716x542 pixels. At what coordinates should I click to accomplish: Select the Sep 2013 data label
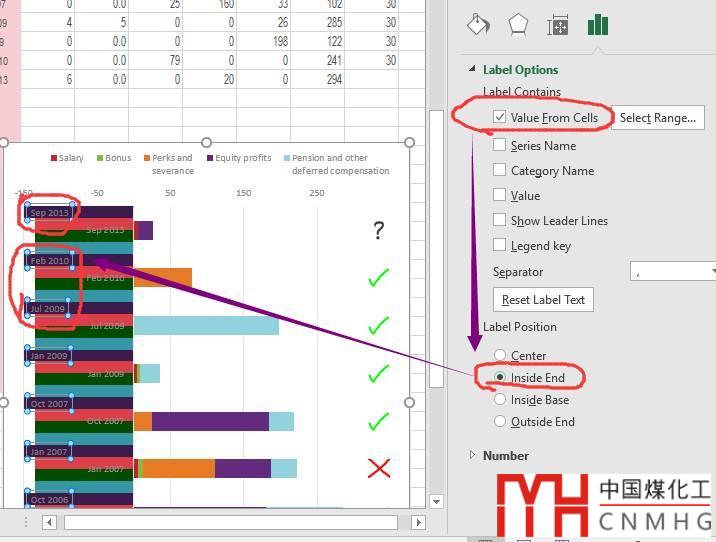(49, 212)
